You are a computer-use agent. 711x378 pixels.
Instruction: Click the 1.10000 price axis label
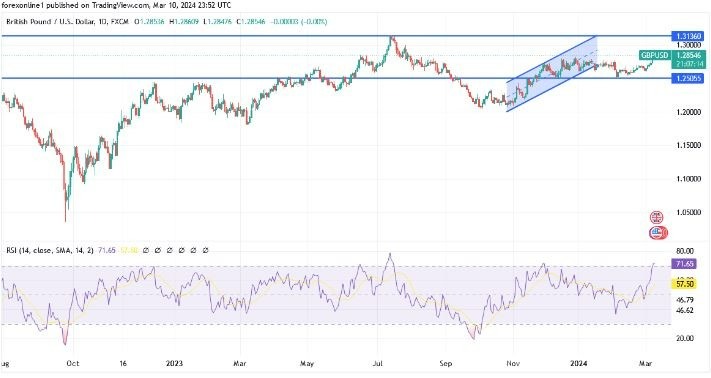pos(688,179)
